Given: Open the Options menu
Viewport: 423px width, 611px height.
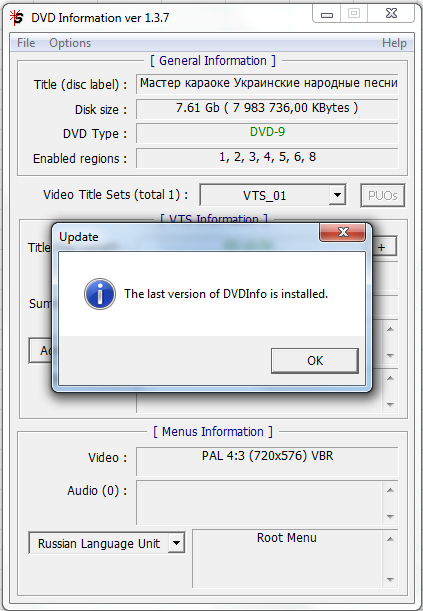Looking at the screenshot, I should 70,43.
